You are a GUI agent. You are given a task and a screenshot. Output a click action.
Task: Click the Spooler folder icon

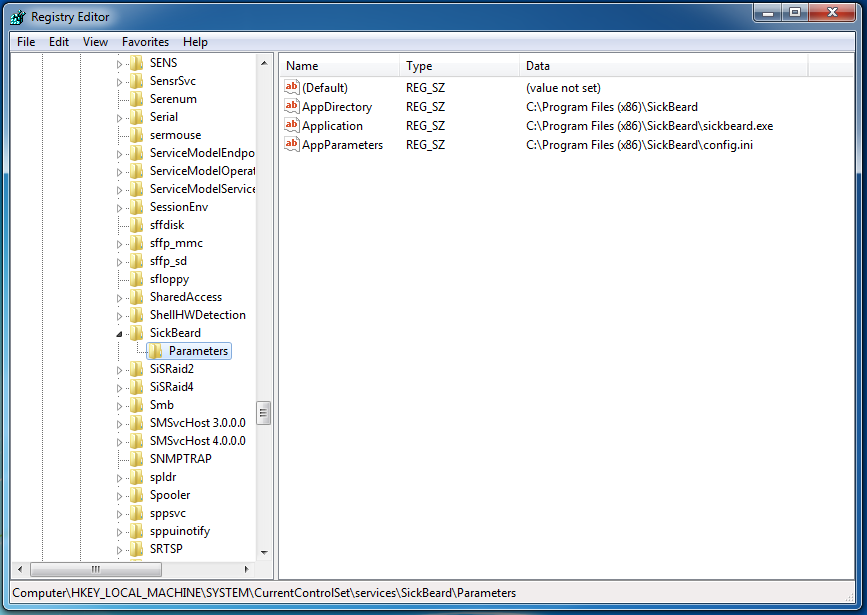click(x=137, y=495)
